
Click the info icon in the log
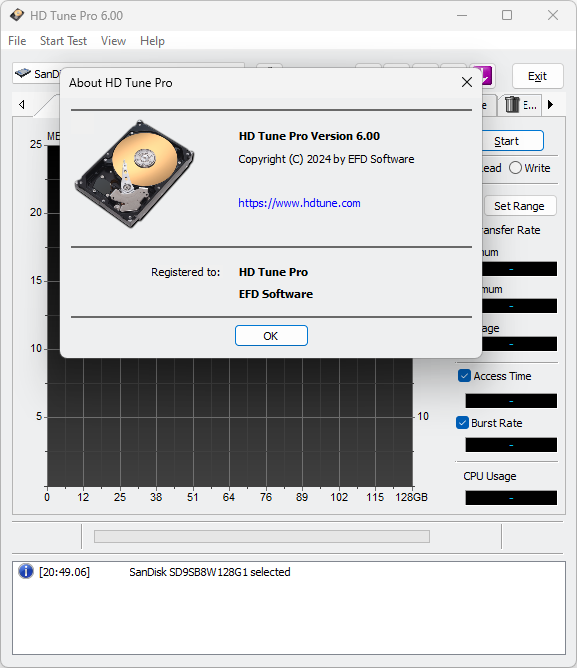point(26,571)
